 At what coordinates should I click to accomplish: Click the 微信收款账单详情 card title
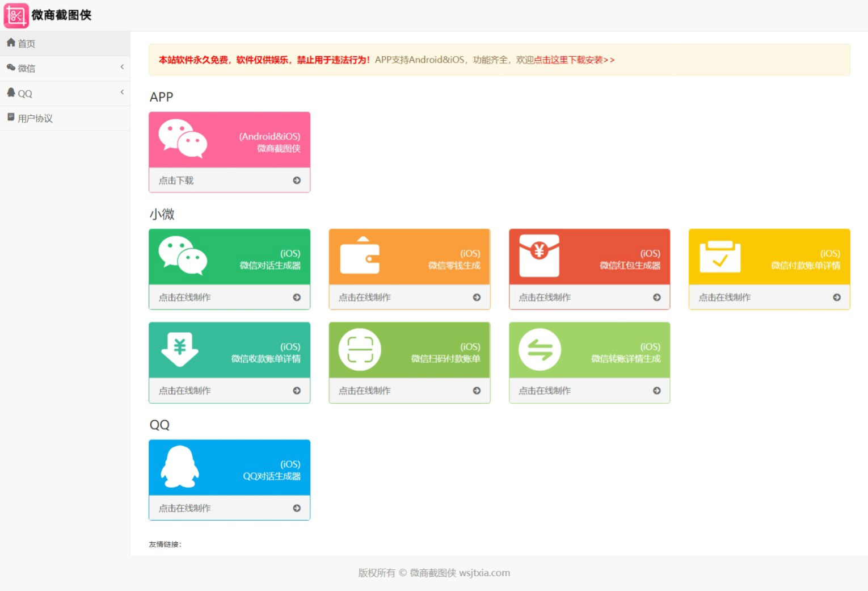point(266,358)
